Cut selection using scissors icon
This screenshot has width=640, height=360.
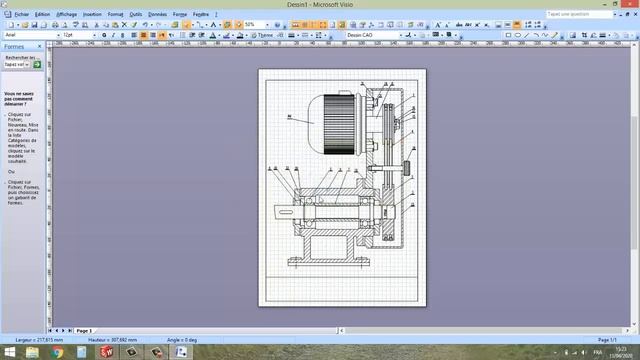click(97, 25)
